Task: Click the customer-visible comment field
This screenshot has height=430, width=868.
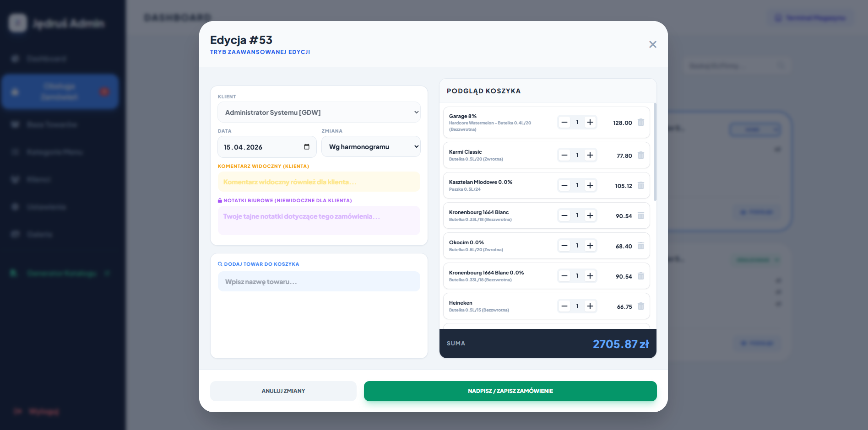Action: click(319, 182)
